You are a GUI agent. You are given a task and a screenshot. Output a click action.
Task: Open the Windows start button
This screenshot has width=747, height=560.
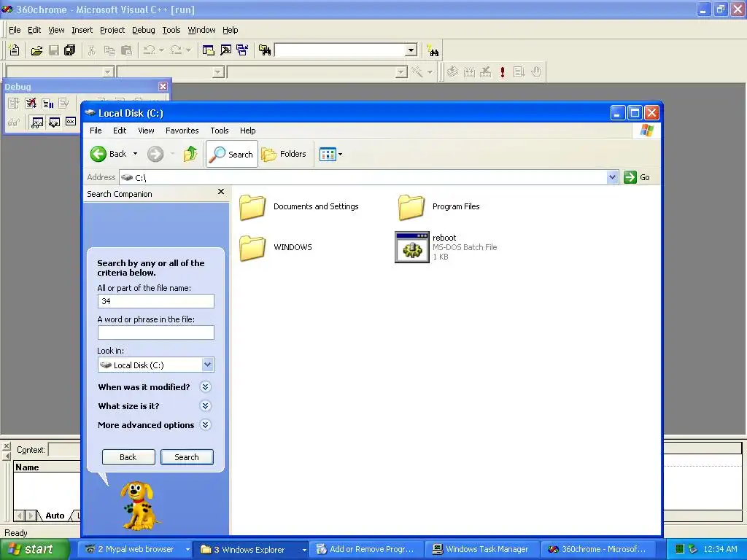34,549
